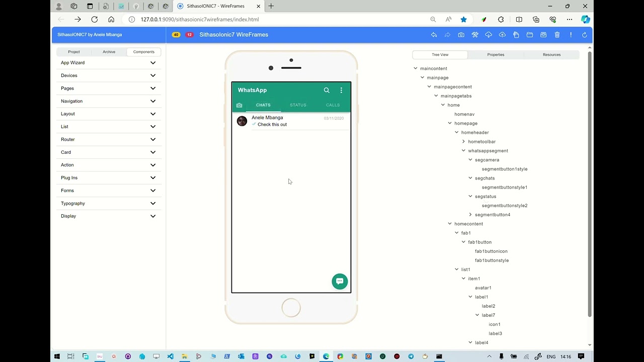Click the Telegram icon in the taskbar

(411, 356)
